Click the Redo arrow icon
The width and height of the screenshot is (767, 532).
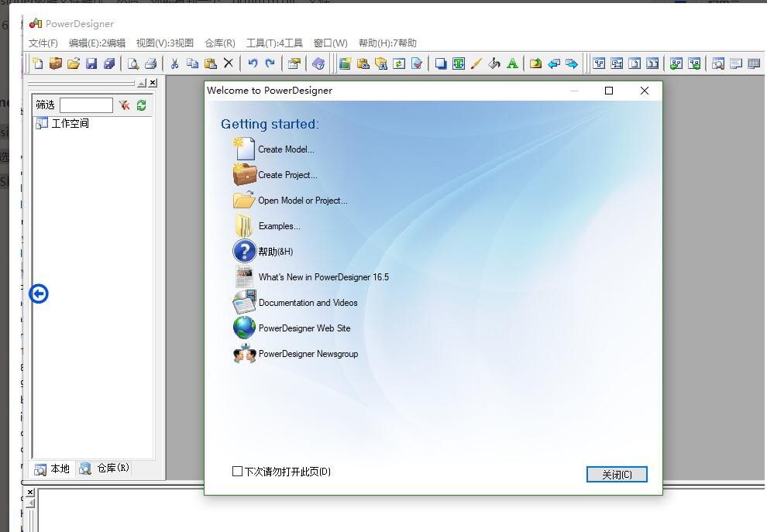270,63
